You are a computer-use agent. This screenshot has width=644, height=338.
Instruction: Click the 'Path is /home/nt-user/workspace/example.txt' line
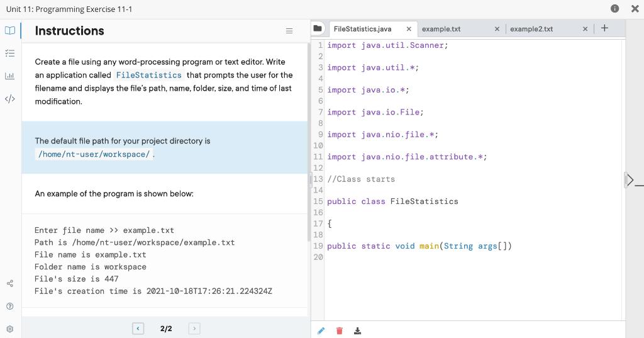135,242
